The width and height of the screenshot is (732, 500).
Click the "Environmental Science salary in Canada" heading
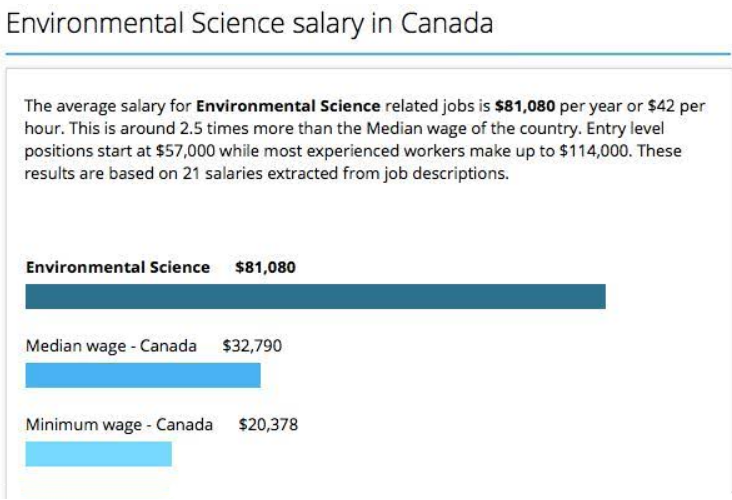tap(250, 24)
